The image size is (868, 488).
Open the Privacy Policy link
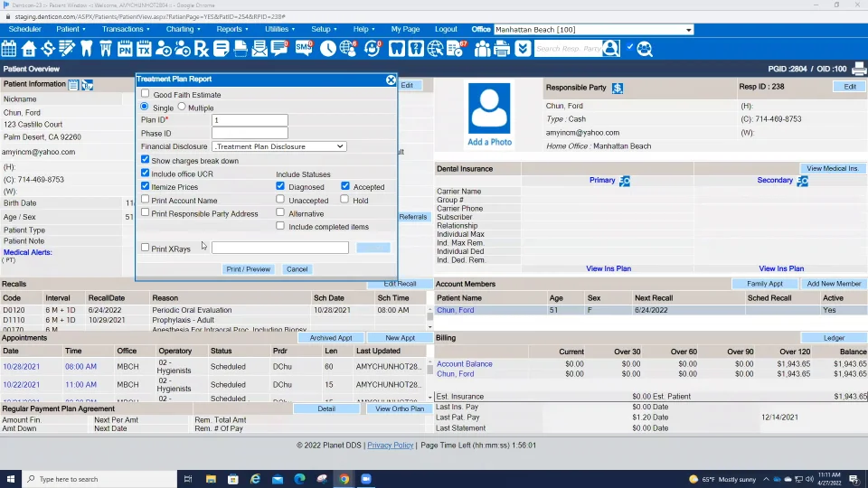(x=391, y=446)
